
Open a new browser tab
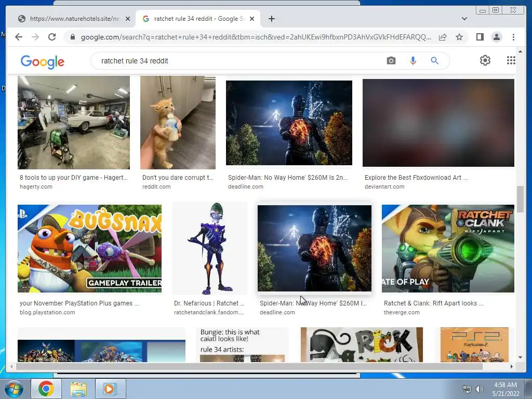tap(271, 19)
